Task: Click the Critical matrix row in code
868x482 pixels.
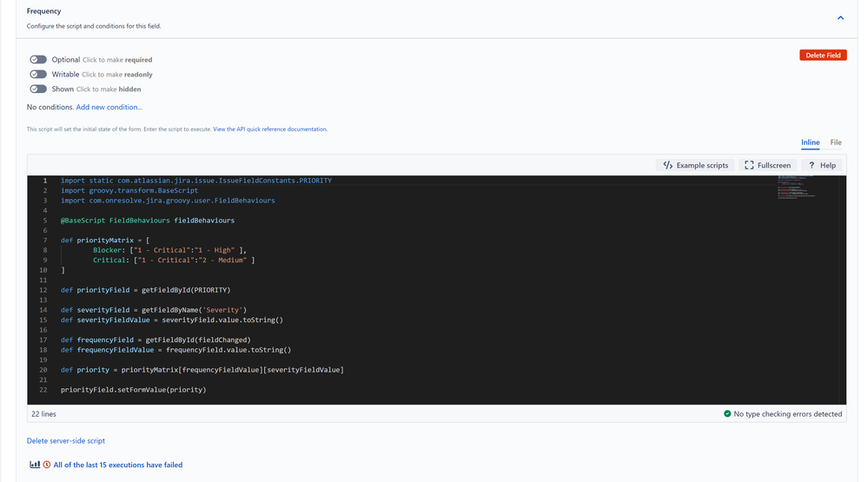Action: click(174, 260)
